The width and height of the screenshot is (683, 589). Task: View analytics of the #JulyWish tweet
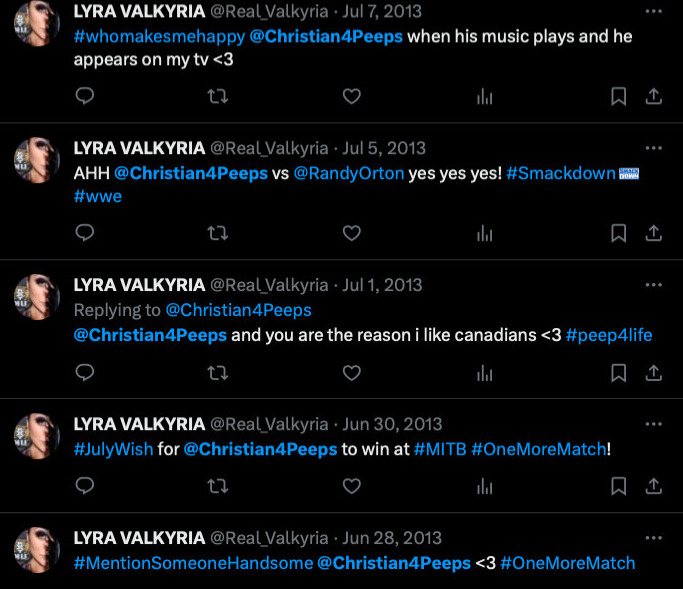click(x=484, y=486)
